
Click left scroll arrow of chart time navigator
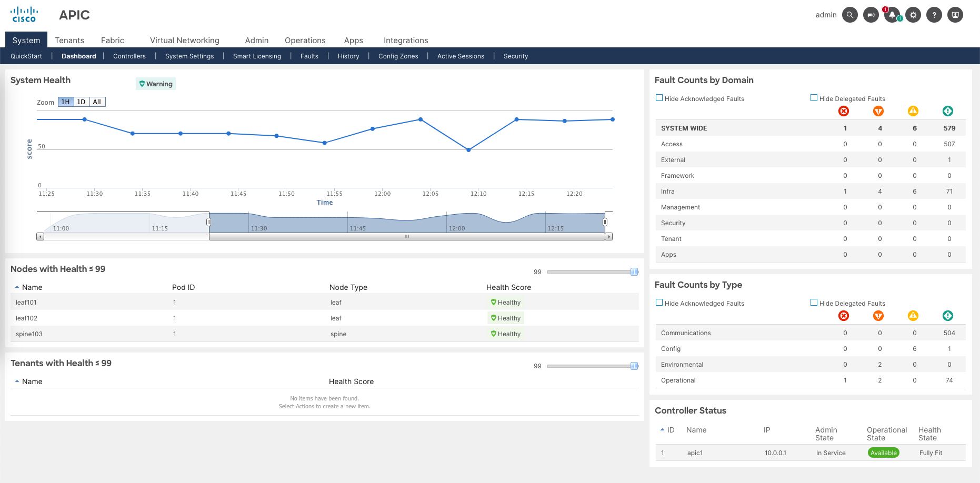[40, 237]
